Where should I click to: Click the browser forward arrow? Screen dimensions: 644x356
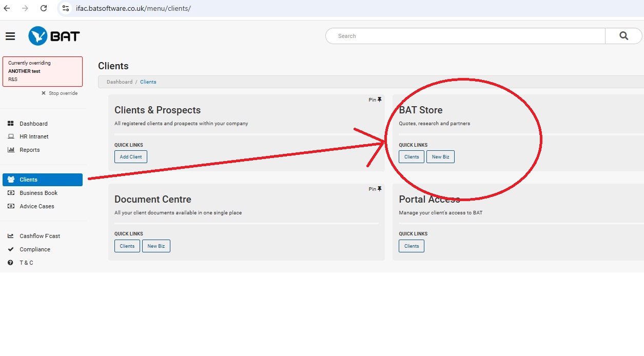(25, 8)
